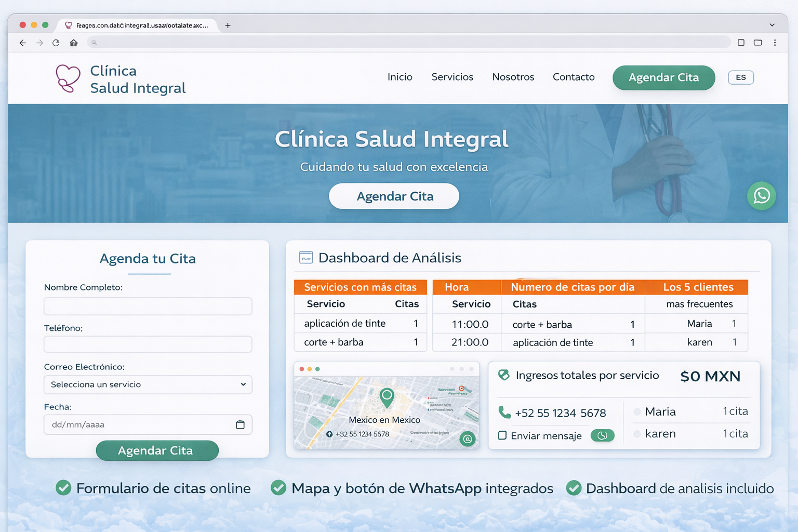Expand the browser tab list chevron
This screenshot has height=532, width=798.
point(772,25)
